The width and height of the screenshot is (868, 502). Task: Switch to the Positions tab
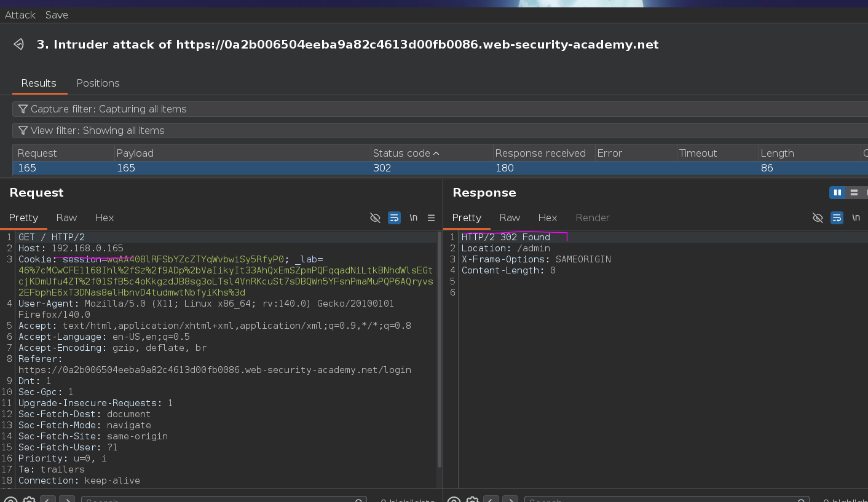[x=98, y=83]
